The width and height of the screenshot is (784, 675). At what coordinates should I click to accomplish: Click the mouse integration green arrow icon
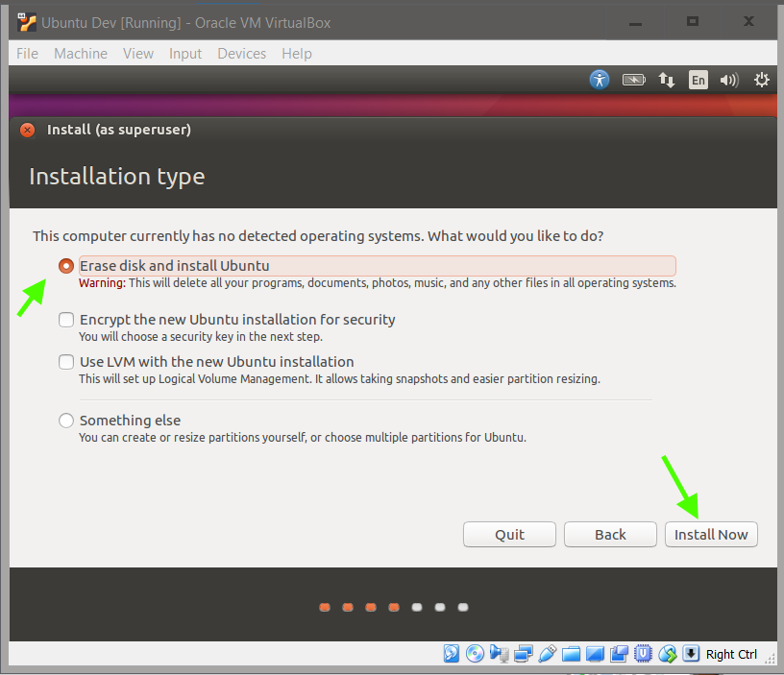(x=667, y=654)
